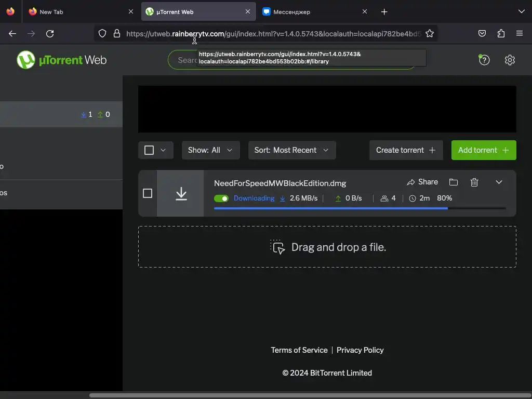Switch to the New Tab tab
Viewport: 532px width, 399px height.
[81, 12]
